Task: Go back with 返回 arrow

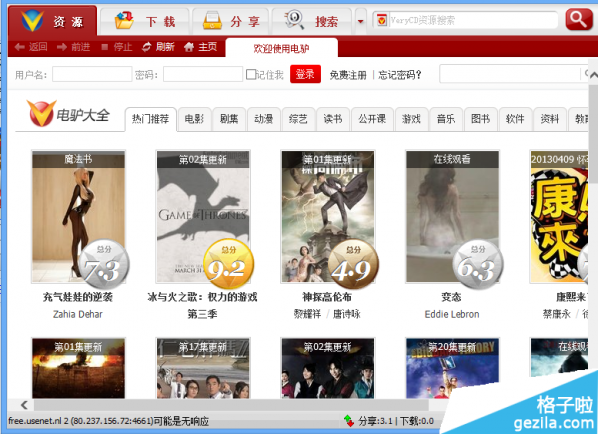Action: [31, 47]
